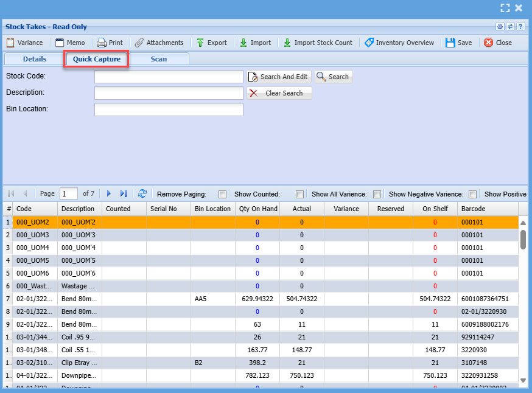Click the vertical scrollbar down arrow
Screen dimensions: 532x393
[x=523, y=380]
